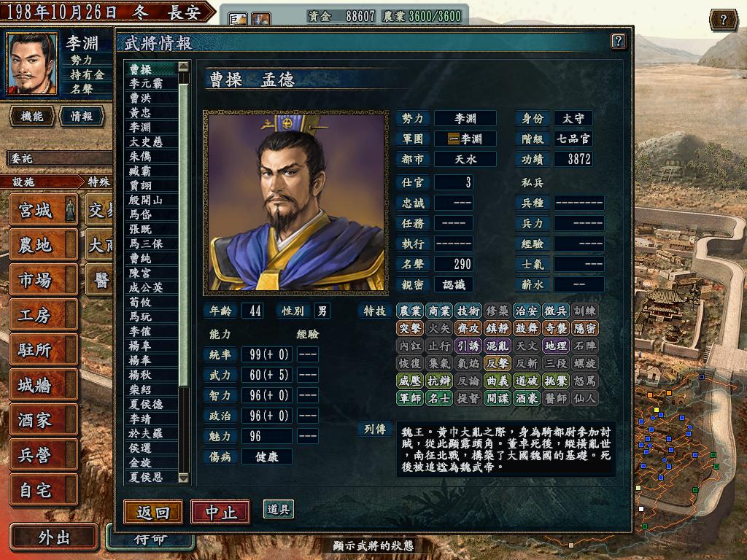Click the 軍師 skill icon
747x560 pixels.
point(410,398)
